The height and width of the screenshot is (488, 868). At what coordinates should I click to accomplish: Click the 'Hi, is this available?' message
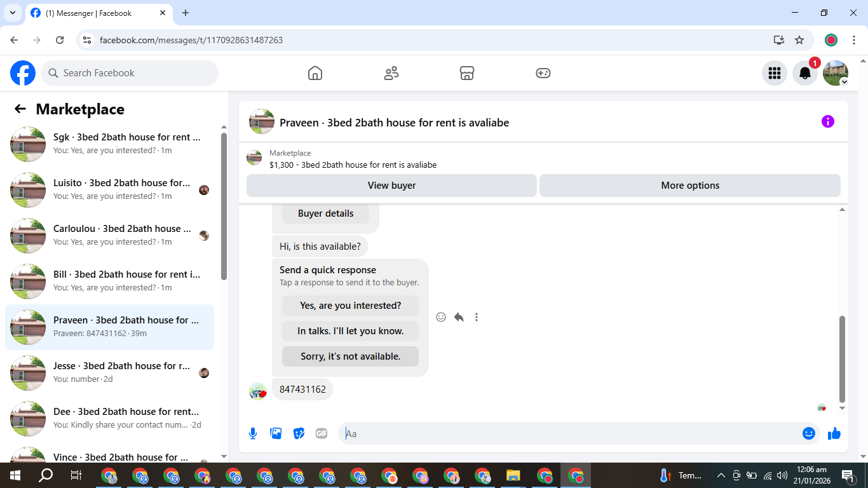[320, 247]
